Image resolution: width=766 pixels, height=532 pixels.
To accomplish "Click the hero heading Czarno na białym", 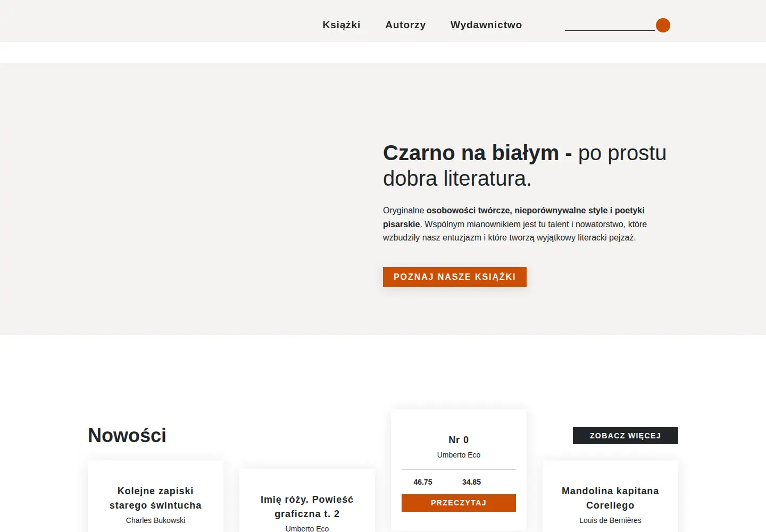I will (x=524, y=165).
